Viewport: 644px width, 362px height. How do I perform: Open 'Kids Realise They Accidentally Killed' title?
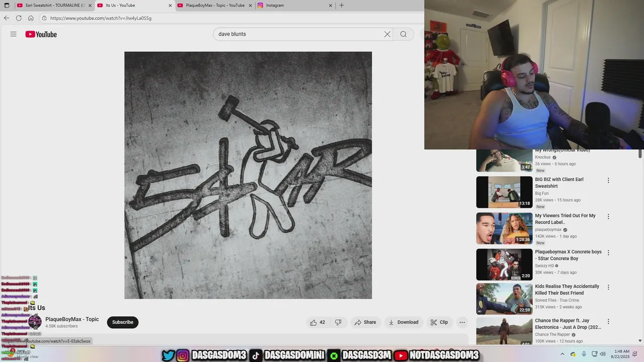[x=567, y=290]
